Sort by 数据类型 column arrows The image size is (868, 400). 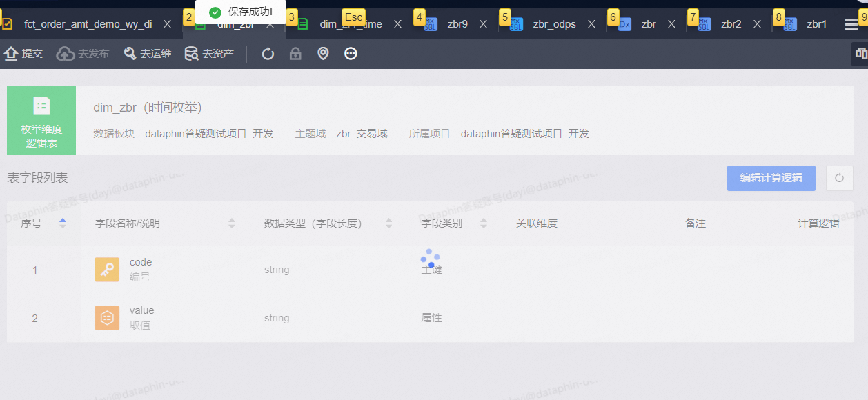click(x=388, y=223)
